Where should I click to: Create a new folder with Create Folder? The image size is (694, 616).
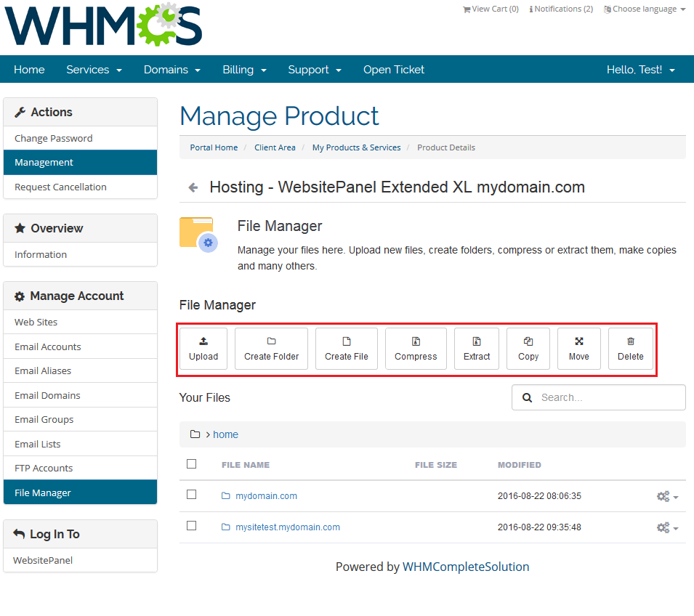(271, 349)
